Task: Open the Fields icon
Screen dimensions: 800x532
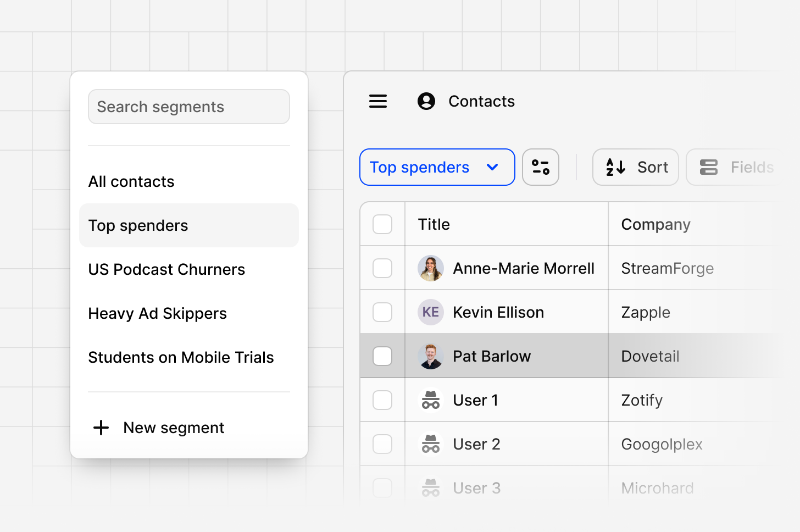Action: 709,167
